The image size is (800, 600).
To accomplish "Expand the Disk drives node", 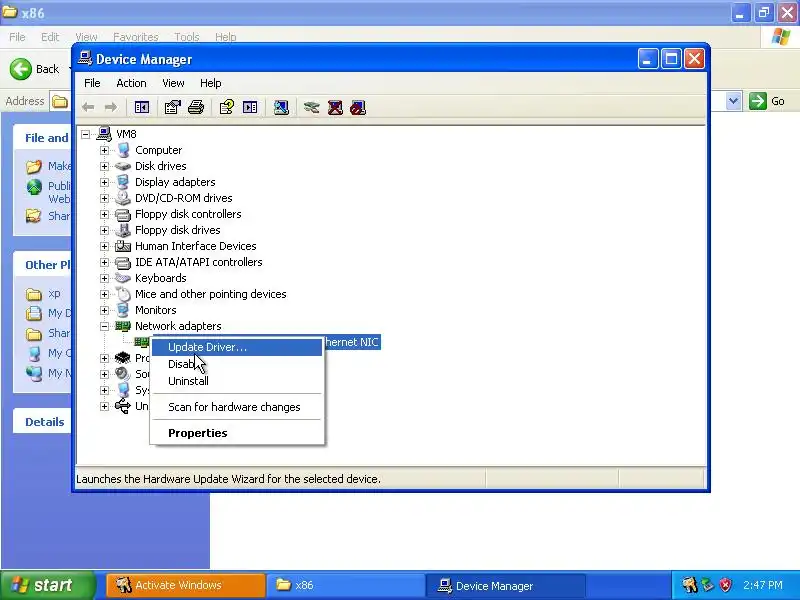I will 104,166.
